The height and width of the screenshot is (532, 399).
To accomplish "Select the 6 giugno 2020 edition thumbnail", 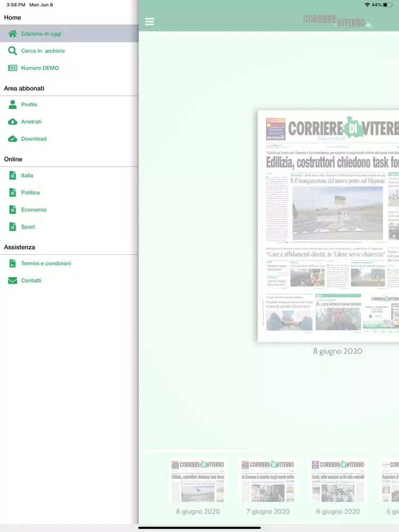I will tap(338, 481).
